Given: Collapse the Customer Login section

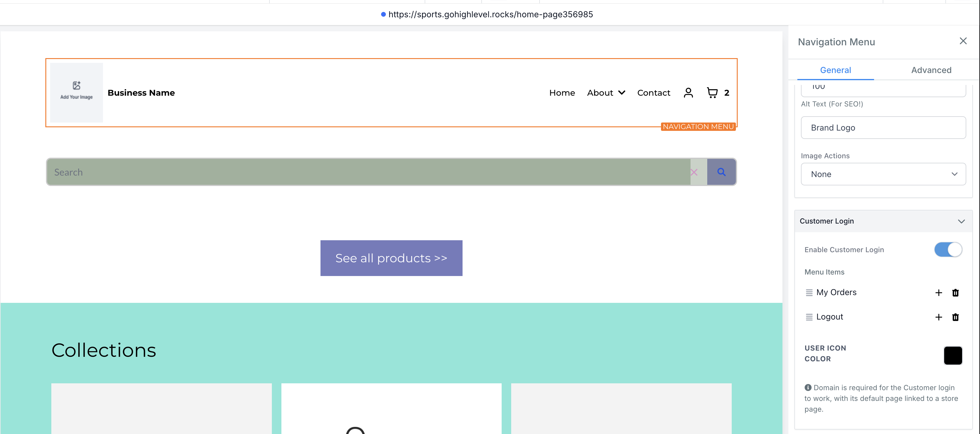Looking at the screenshot, I should tap(961, 221).
